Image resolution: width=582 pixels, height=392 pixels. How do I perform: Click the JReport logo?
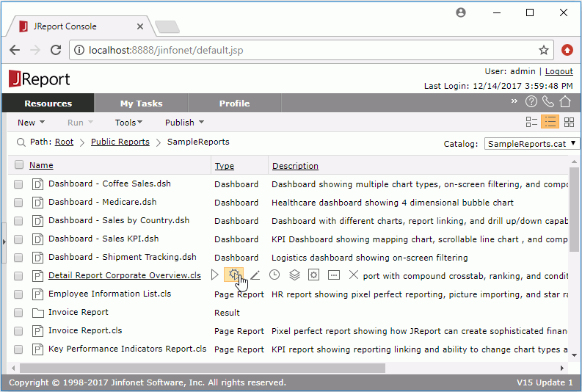point(40,79)
